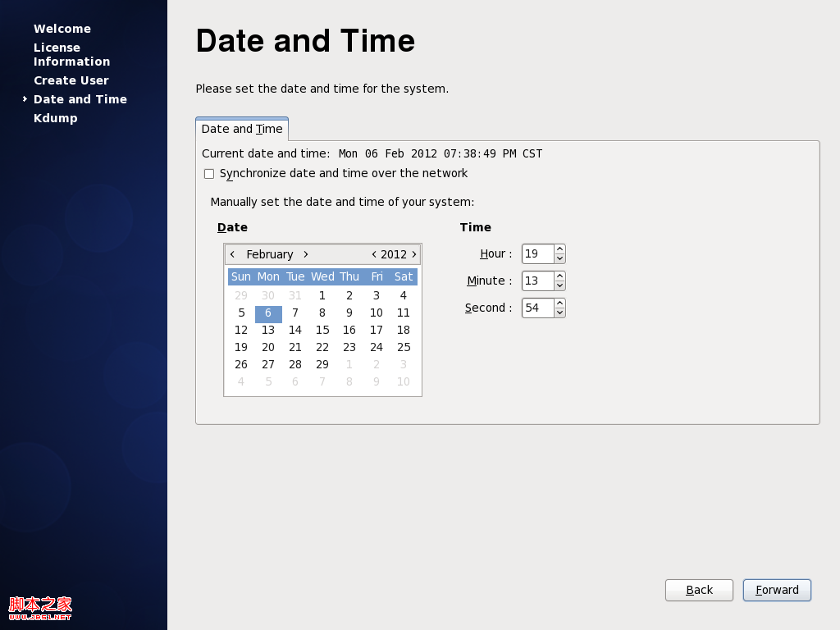Increase the year to 2013
This screenshot has height=630, width=840.
[414, 254]
